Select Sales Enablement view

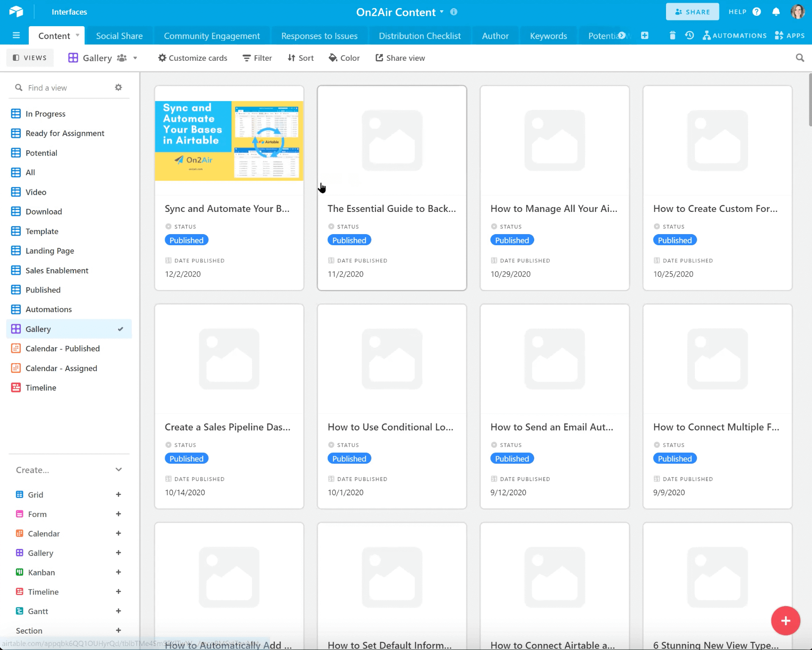pos(69,270)
